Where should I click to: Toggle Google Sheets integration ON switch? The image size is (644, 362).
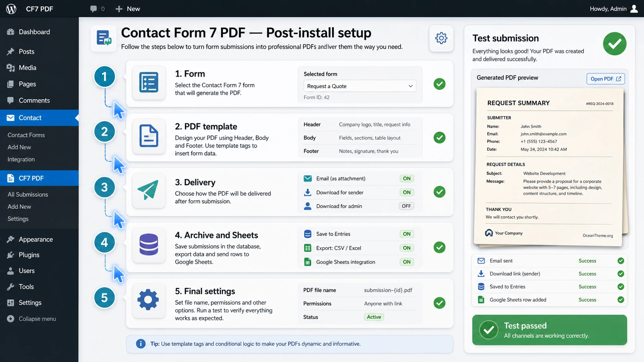(x=407, y=262)
